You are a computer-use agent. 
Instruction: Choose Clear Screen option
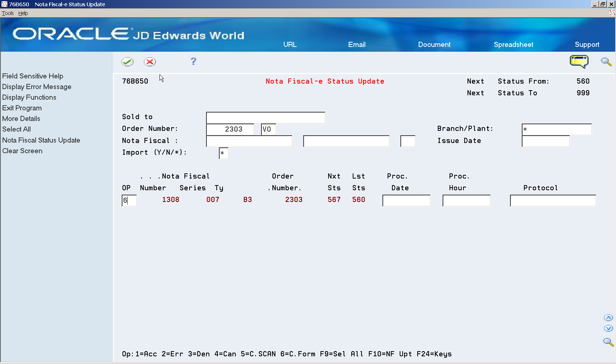[22, 151]
